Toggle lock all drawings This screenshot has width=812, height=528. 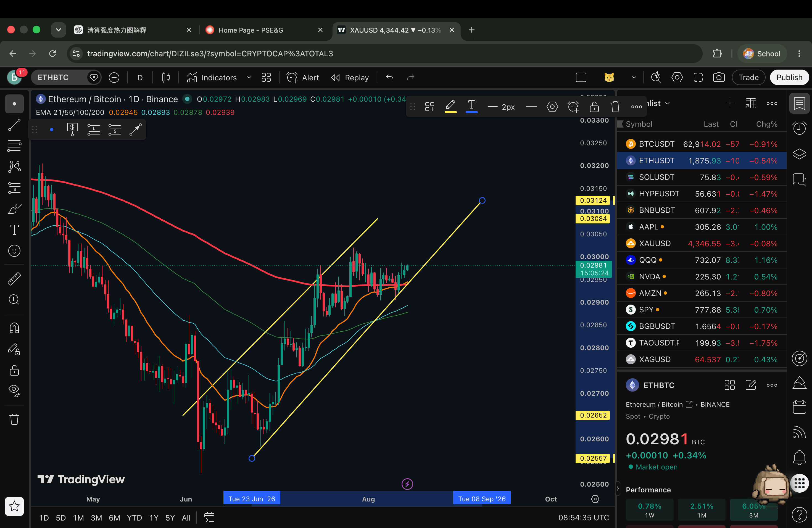[14, 370]
